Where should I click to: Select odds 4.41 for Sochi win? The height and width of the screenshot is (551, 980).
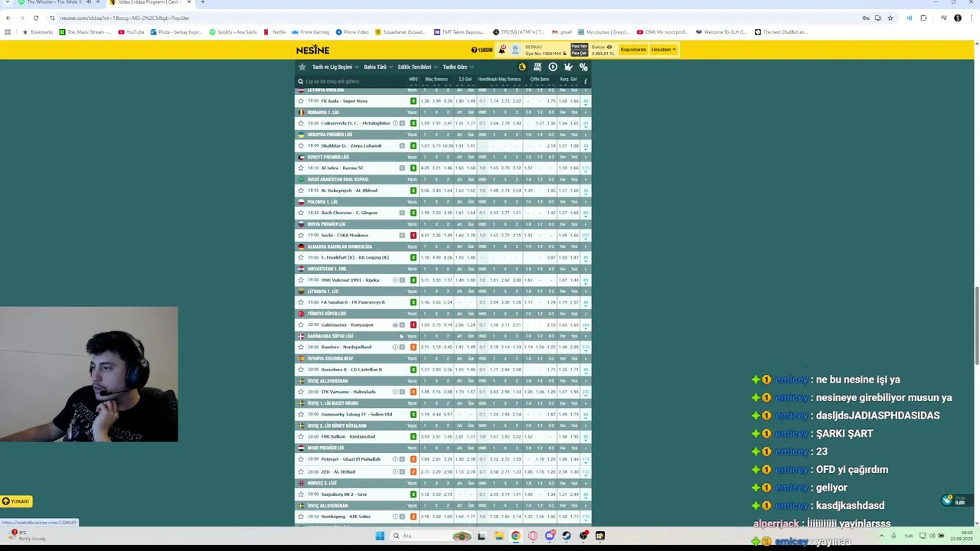425,235
